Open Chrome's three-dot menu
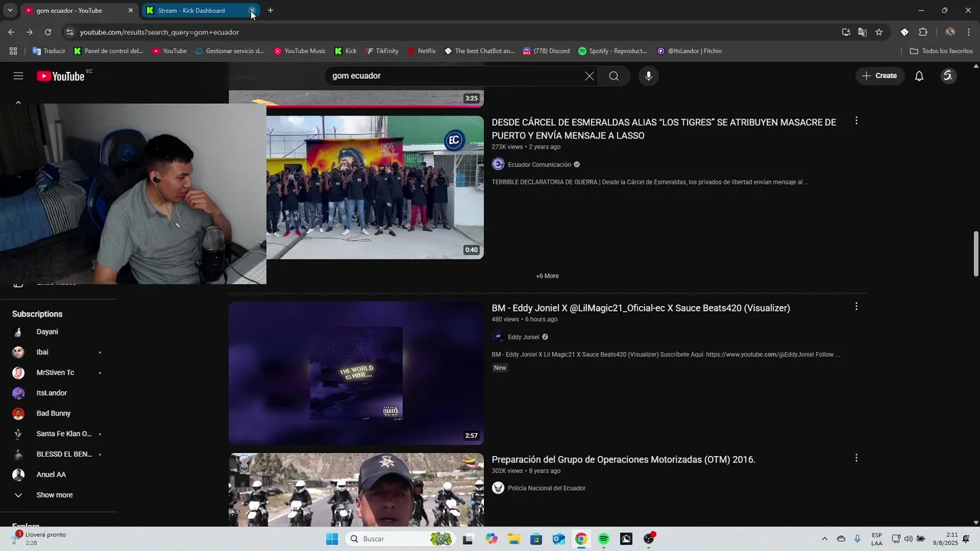980x551 pixels. [x=969, y=32]
